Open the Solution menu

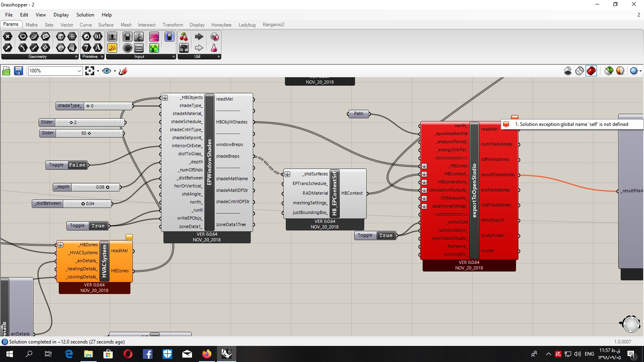tap(85, 15)
